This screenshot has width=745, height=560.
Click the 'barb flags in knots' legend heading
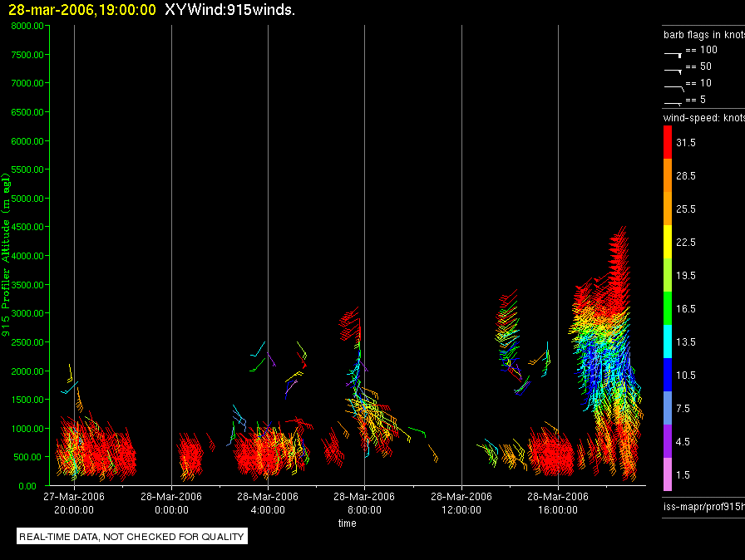point(704,35)
